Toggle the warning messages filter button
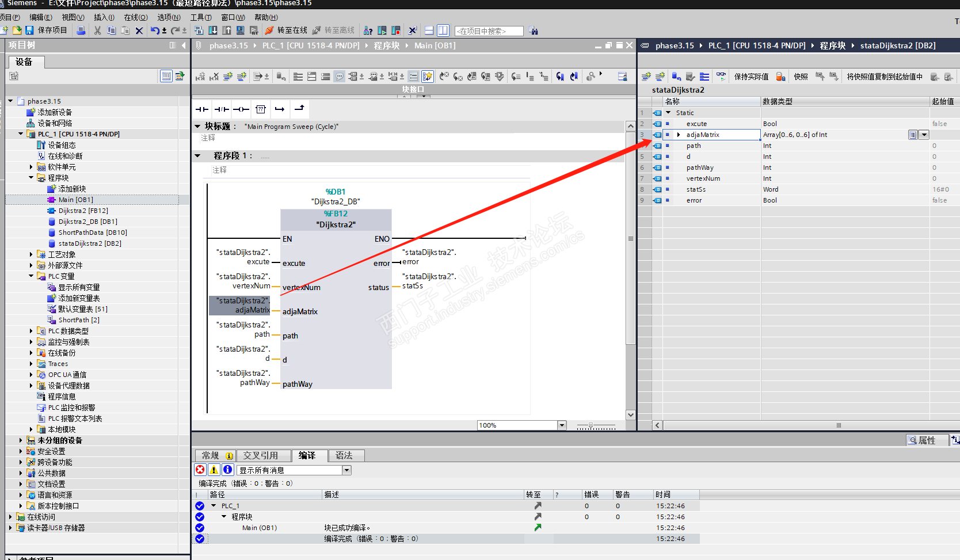 tap(214, 470)
